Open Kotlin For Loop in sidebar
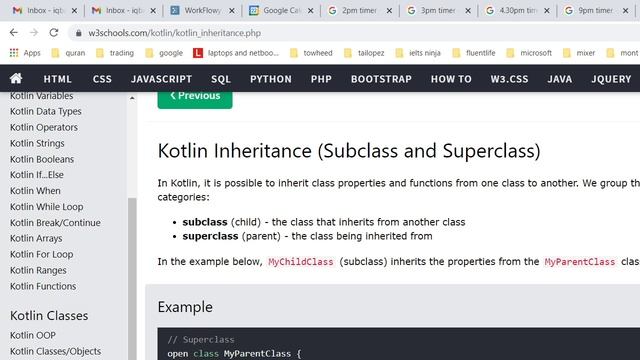The height and width of the screenshot is (360, 640). coord(42,254)
